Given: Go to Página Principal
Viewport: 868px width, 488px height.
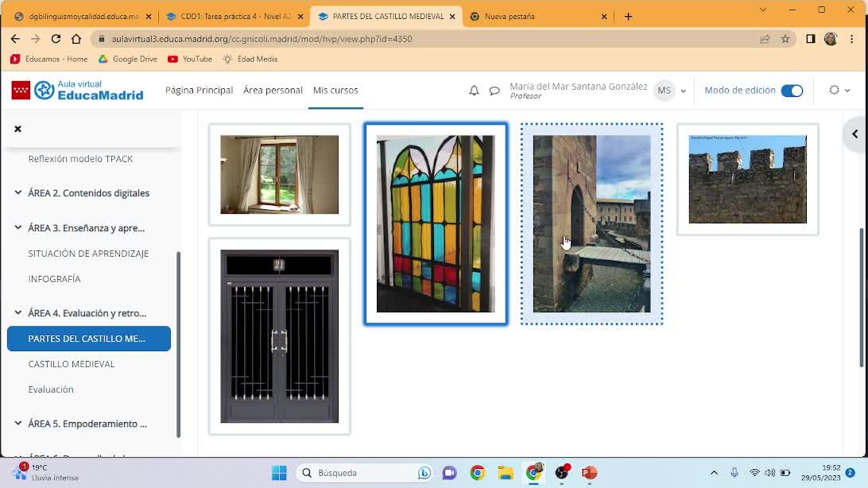Looking at the screenshot, I should click(x=200, y=90).
